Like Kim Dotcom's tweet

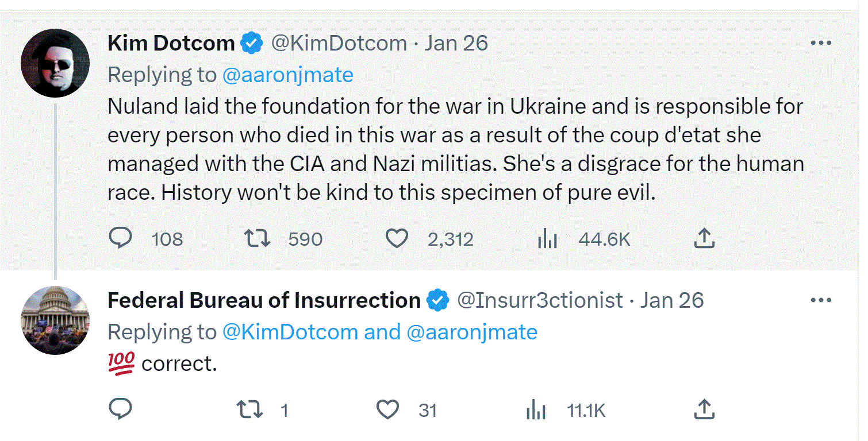pos(396,238)
